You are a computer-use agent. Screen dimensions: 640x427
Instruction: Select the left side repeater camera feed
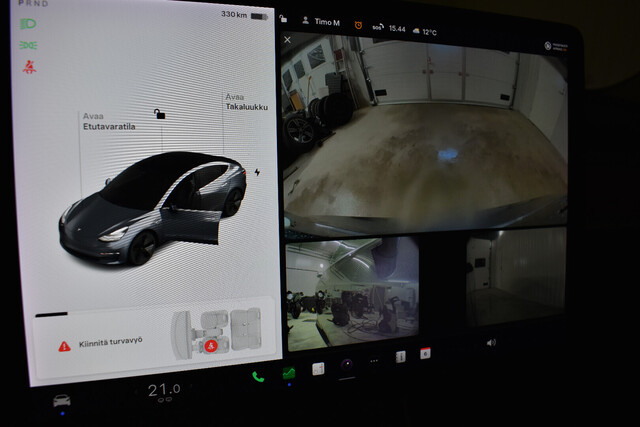point(352,292)
